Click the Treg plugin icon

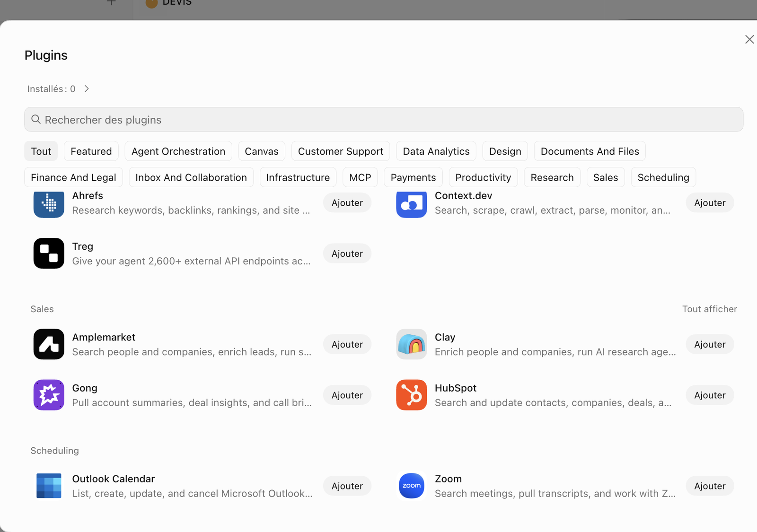[x=49, y=253]
